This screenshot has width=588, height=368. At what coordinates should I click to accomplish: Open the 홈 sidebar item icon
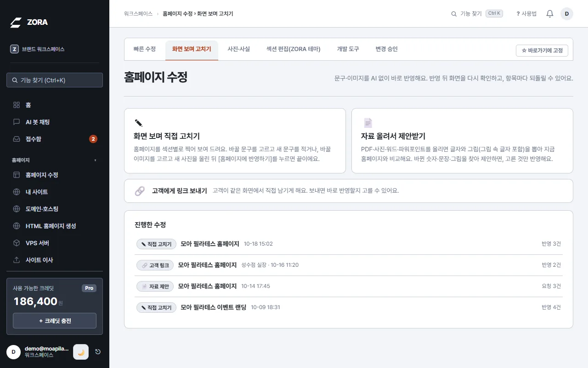[x=17, y=105]
